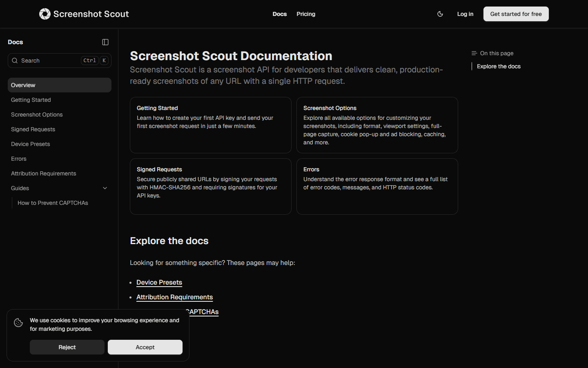The height and width of the screenshot is (368, 588).
Task: Accept cookies in the consent banner
Action: [x=145, y=347]
